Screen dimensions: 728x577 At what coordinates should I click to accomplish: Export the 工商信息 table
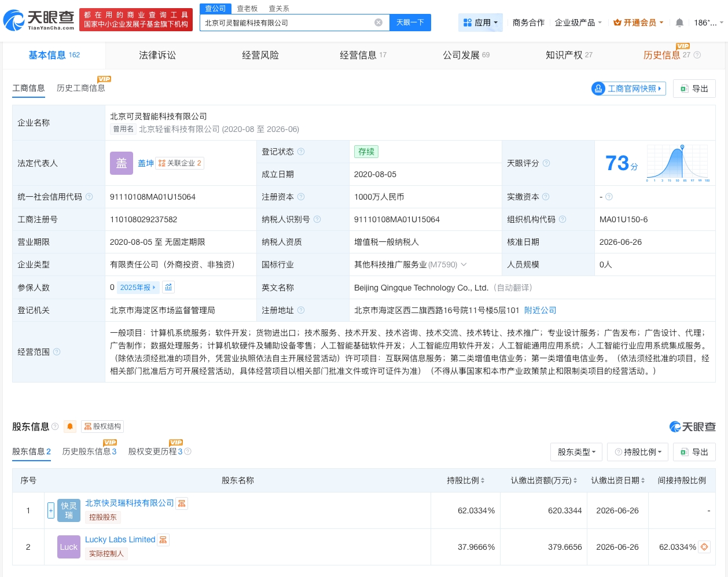(694, 89)
